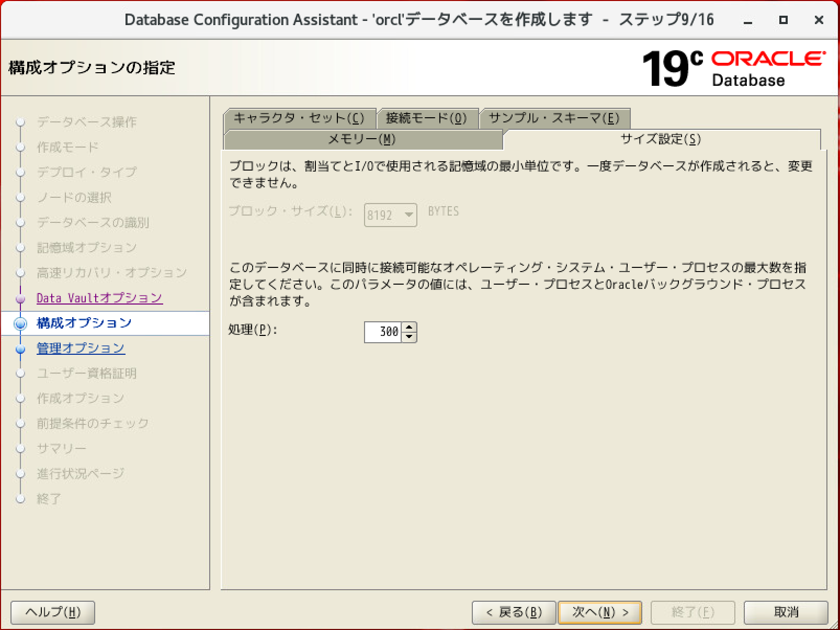Select the サイズ設定(S) tab
This screenshot has width=840, height=630.
[x=661, y=139]
